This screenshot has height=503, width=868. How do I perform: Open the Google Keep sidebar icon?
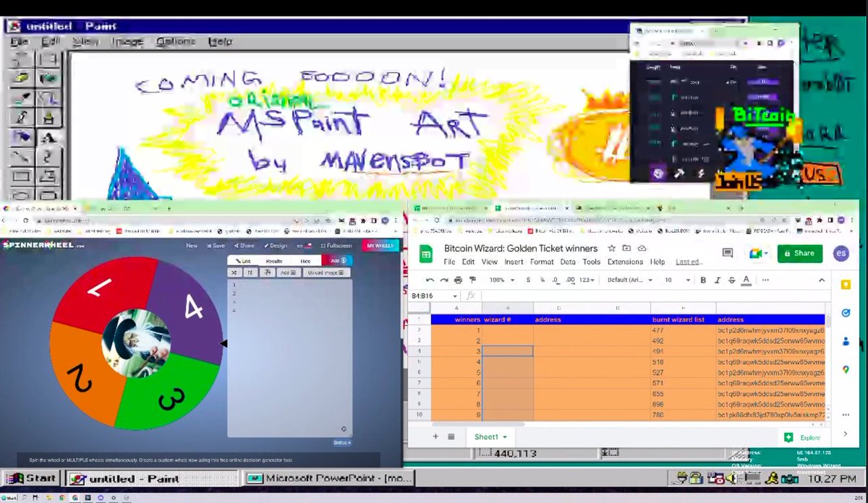pos(846,285)
